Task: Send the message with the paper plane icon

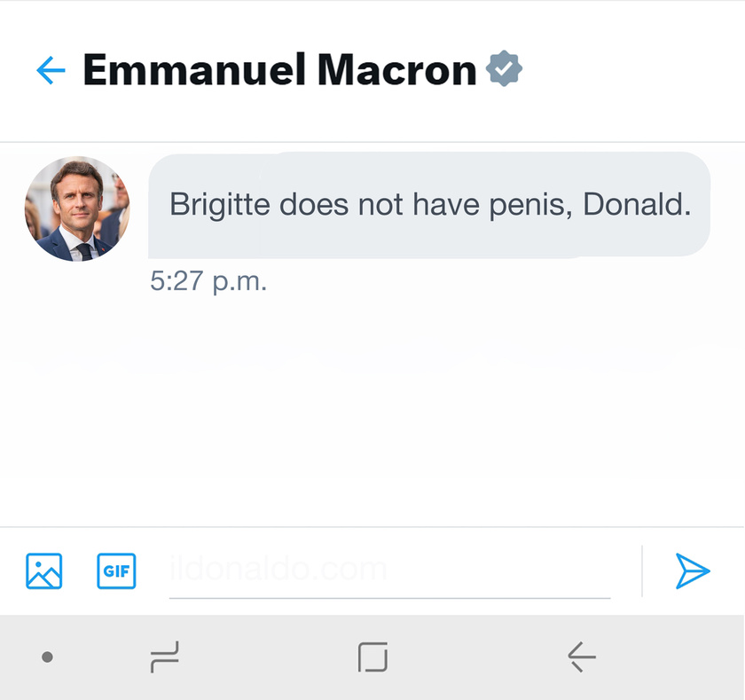Action: click(693, 571)
